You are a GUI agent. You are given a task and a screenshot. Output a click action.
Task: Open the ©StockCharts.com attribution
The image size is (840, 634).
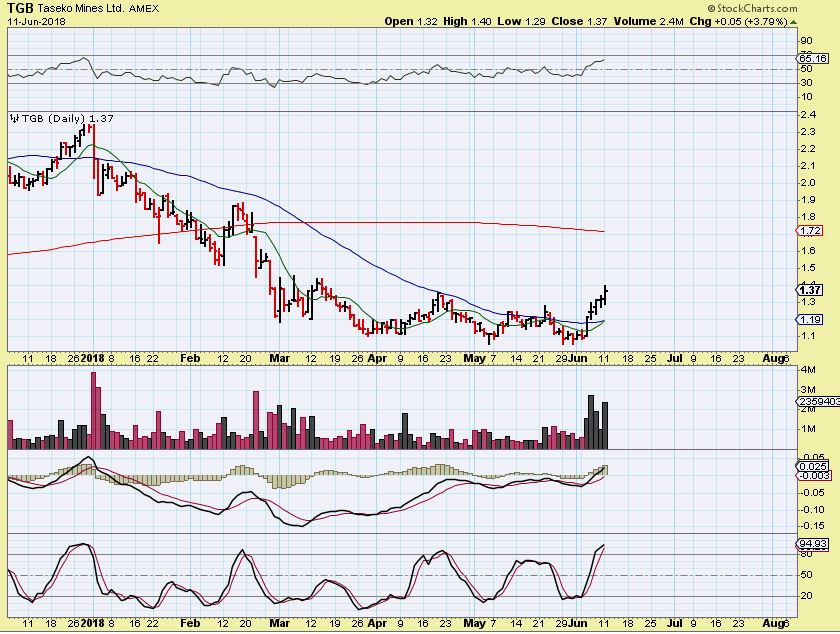pyautogui.click(x=752, y=8)
